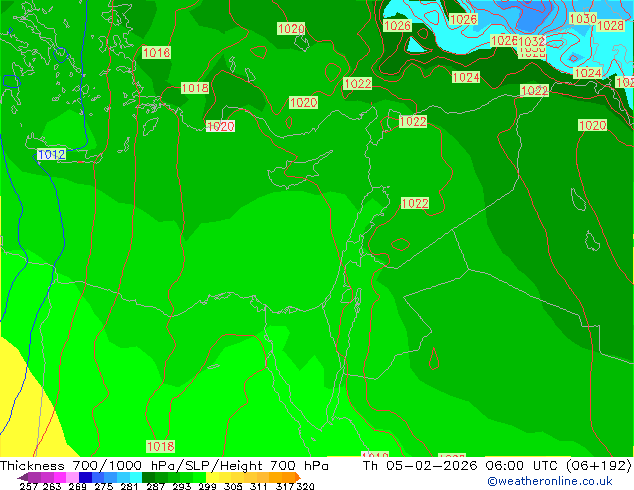Click the 1030 pressure label
Viewport: 634px width, 490px height.
583,19
